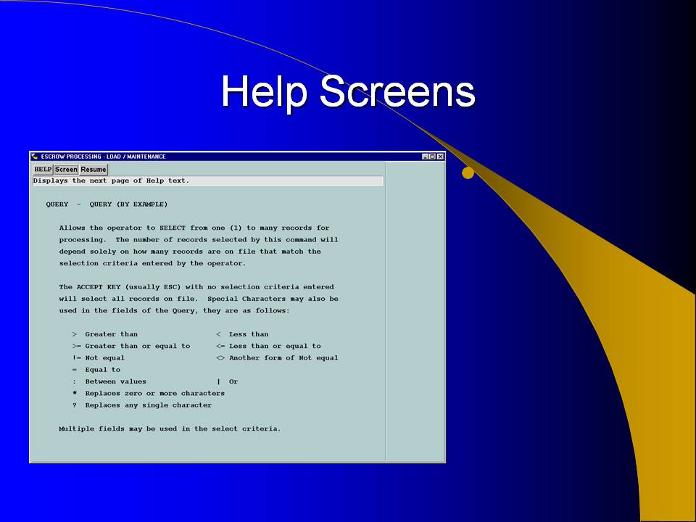Viewport: 696px width, 522px height.
Task: Click the '<>' Another form of Not equal symbol
Action: click(x=220, y=357)
